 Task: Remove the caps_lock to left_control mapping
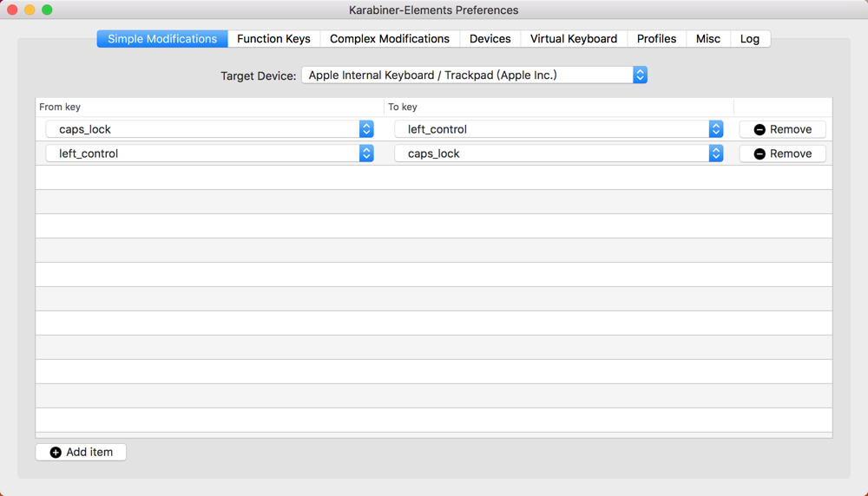[x=783, y=129]
